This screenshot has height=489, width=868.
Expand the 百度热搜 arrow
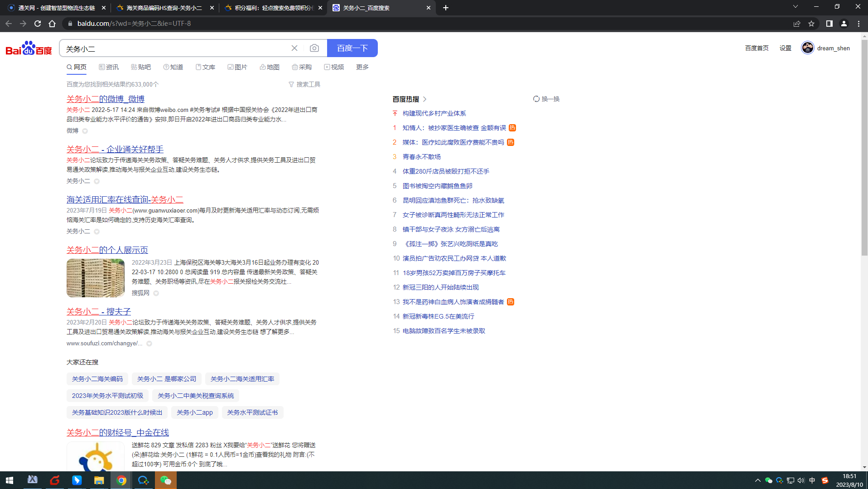pyautogui.click(x=425, y=99)
